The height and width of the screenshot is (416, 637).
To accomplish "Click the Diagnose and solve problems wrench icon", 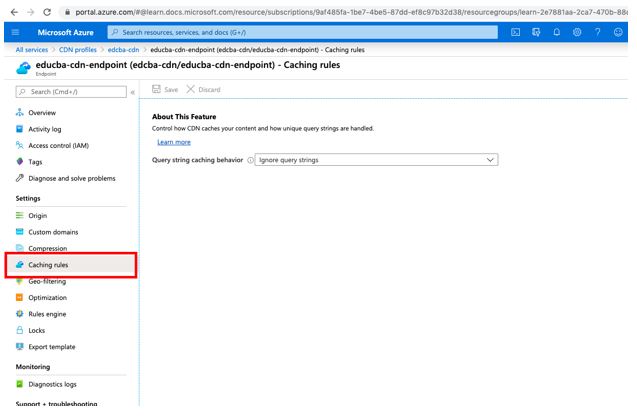I will point(20,178).
